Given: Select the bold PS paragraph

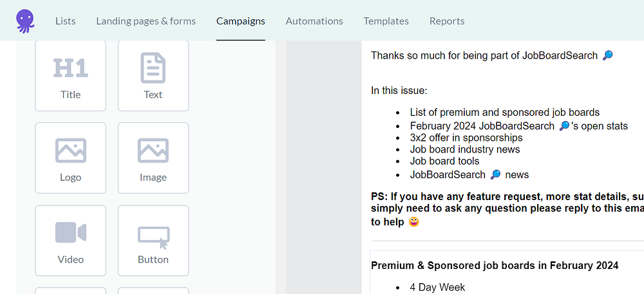Looking at the screenshot, I should click(507, 209).
